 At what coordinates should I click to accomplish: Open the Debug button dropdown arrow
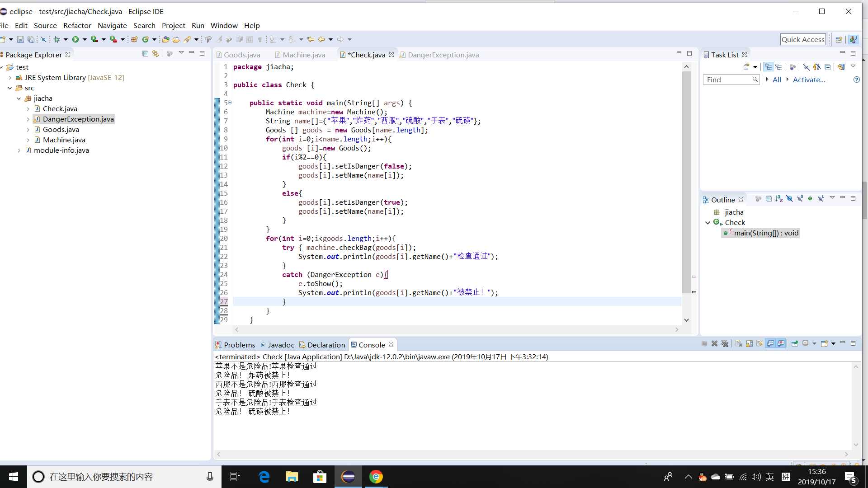point(66,40)
